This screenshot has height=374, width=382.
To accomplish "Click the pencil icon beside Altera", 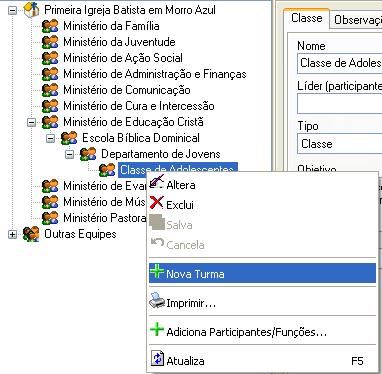I will click(157, 182).
